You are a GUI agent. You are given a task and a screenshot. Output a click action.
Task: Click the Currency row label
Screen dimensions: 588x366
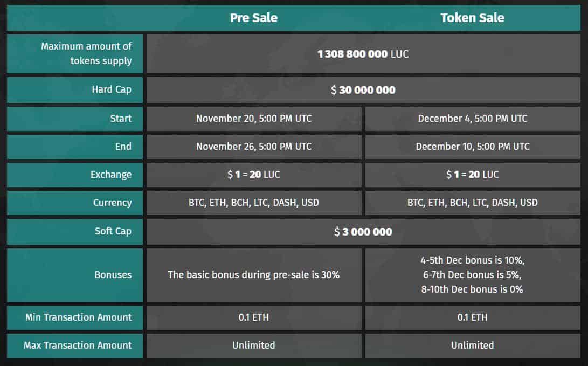pos(112,203)
